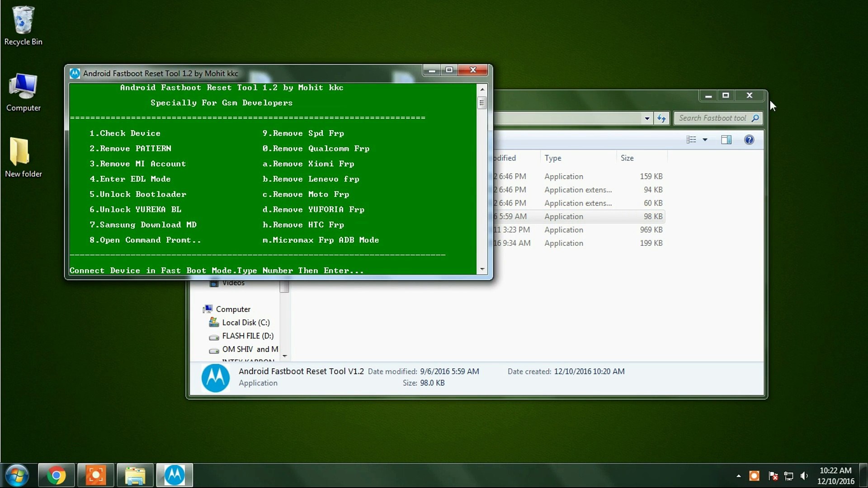The width and height of the screenshot is (868, 488).
Task: Click the Explorer help question mark icon
Action: (749, 140)
